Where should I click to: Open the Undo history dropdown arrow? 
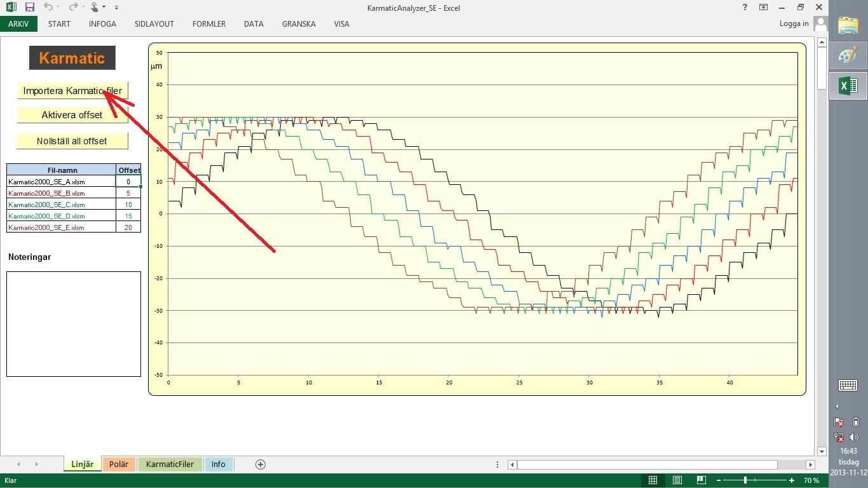(x=58, y=8)
